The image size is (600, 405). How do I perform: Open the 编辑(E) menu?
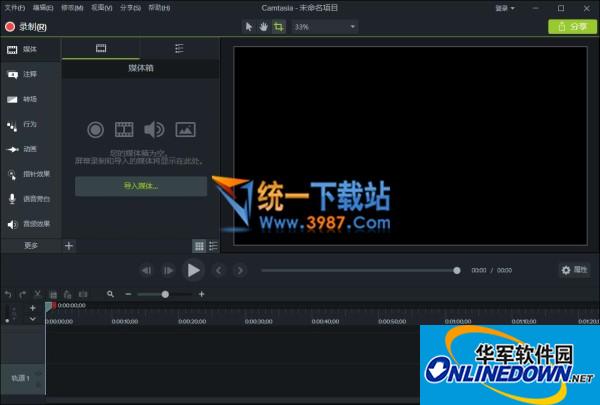pos(43,8)
